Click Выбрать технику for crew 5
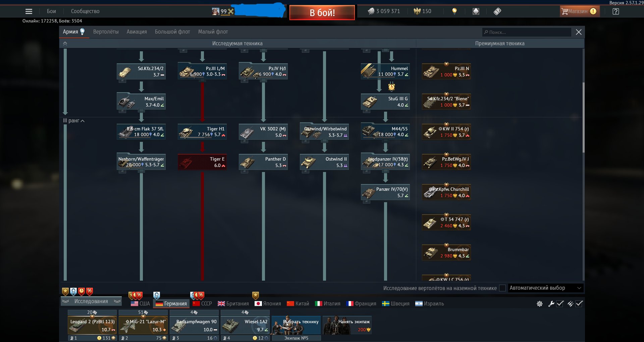Screen dimensions: 644x342 (296, 325)
